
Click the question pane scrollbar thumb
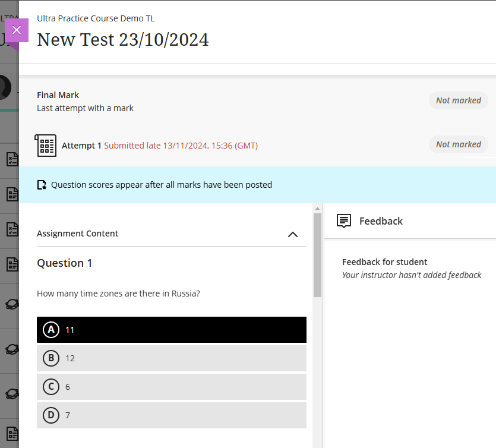tap(318, 255)
